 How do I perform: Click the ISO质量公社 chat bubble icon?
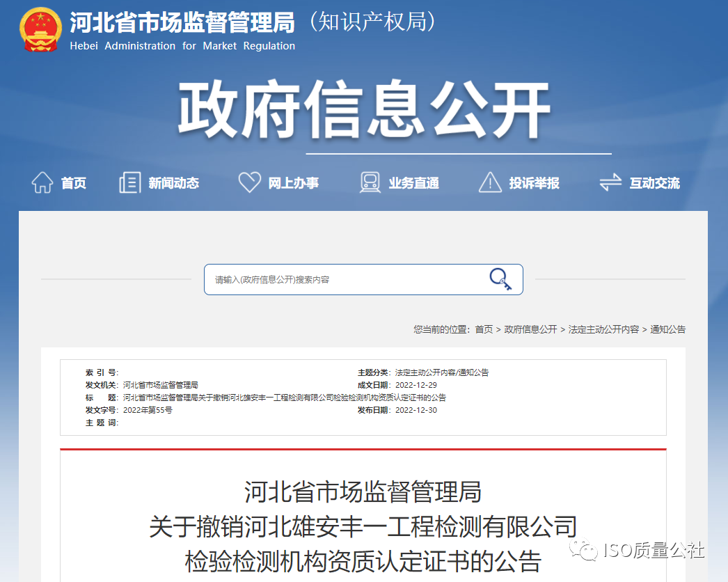585,549
